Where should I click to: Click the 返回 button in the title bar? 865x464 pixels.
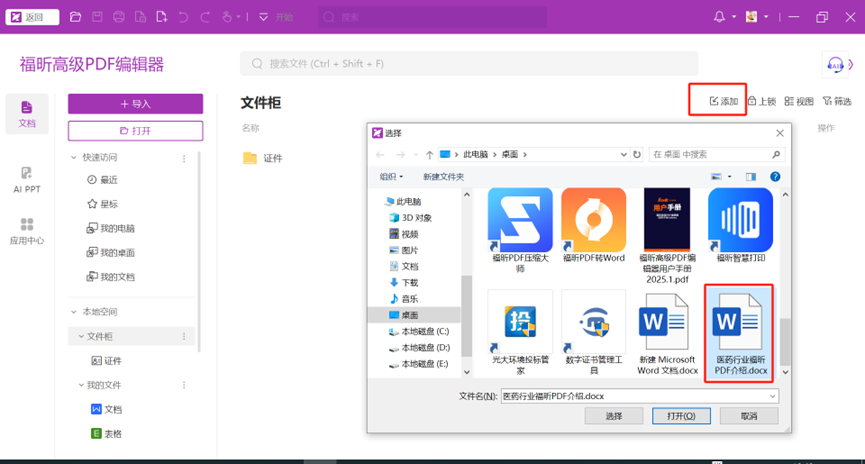coord(32,17)
